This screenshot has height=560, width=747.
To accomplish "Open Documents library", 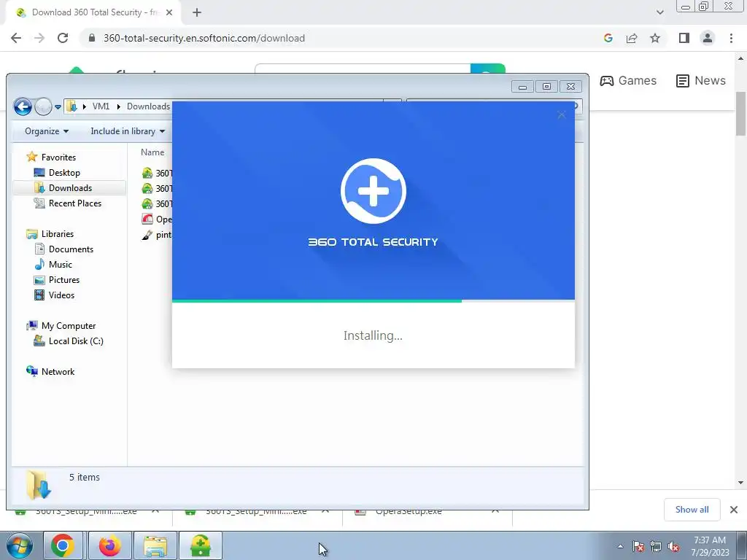I will (64, 249).
